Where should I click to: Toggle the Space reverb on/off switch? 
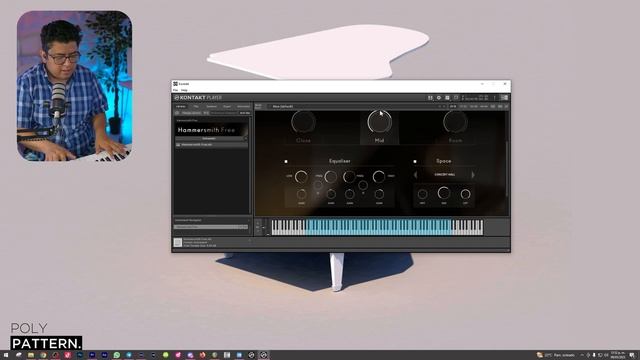[x=415, y=162]
